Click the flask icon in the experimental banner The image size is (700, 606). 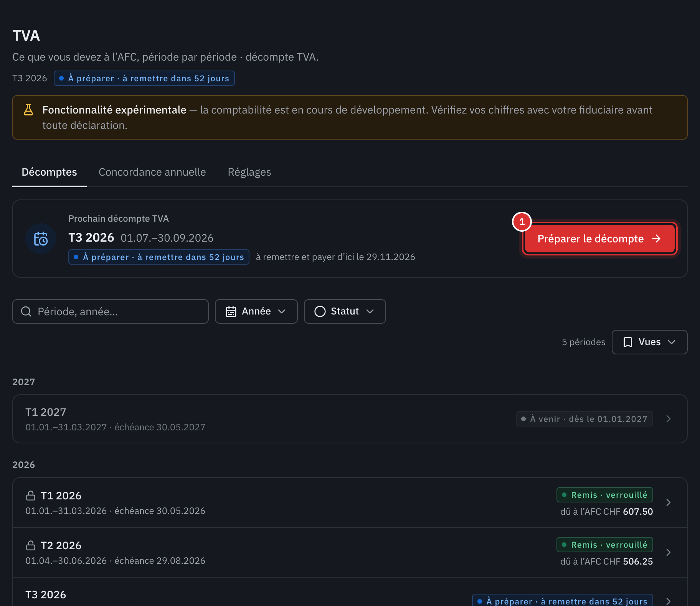28,110
